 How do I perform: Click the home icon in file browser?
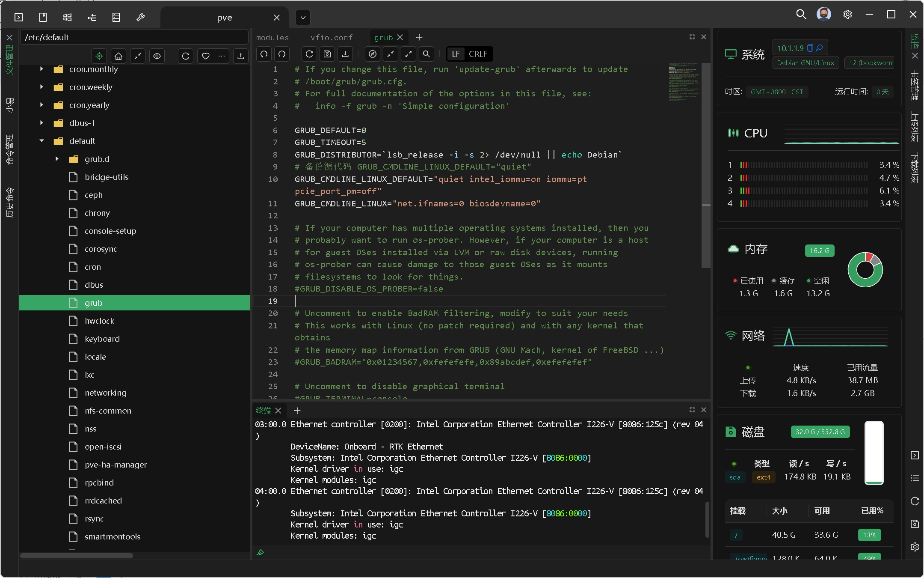click(118, 56)
